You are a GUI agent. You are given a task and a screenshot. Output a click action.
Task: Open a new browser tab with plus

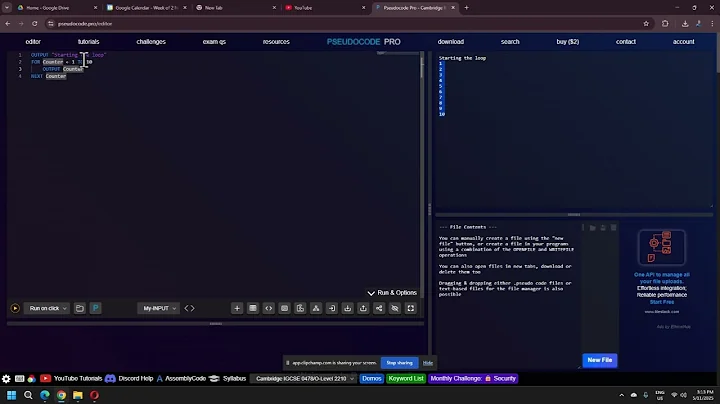[x=467, y=8]
